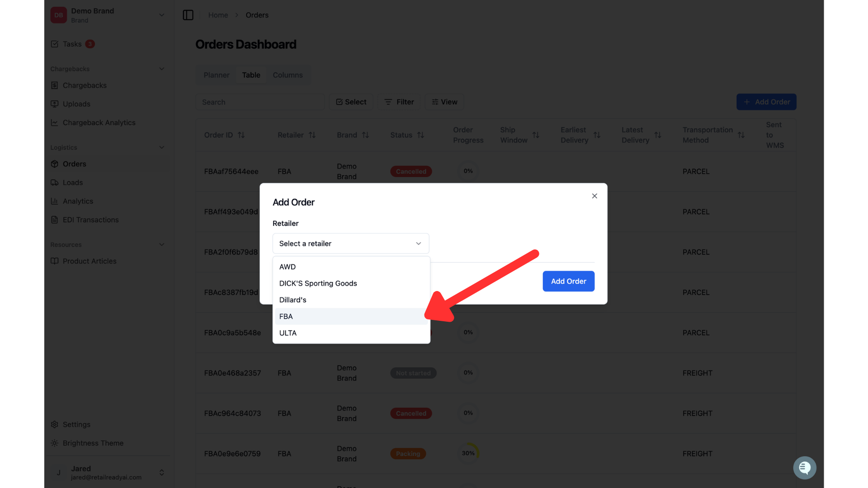
Task: Click the EDI Transactions document icon
Action: 55,220
